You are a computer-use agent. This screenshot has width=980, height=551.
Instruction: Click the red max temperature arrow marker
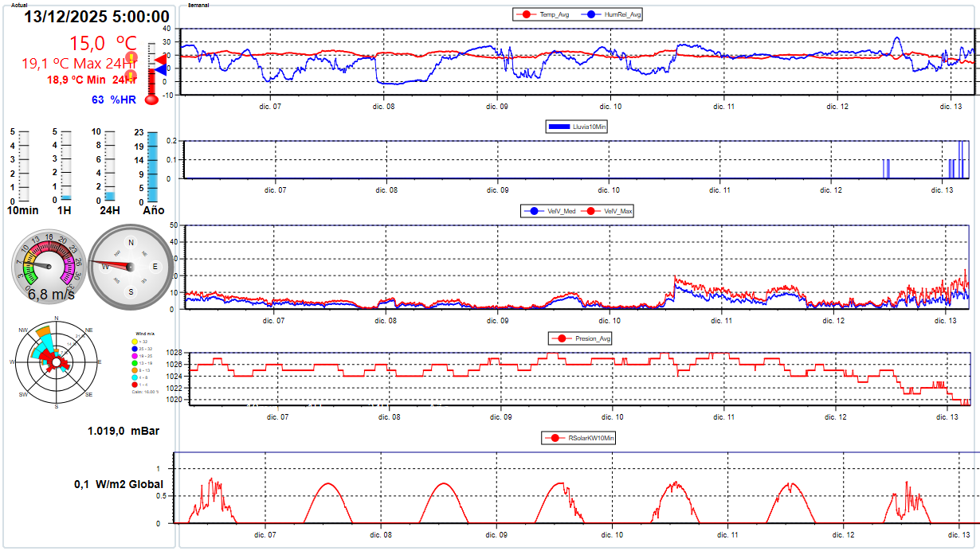click(x=161, y=61)
